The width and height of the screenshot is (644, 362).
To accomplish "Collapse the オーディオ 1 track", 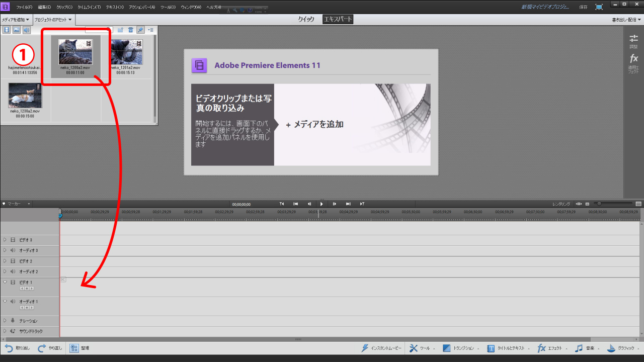I will pos(5,302).
